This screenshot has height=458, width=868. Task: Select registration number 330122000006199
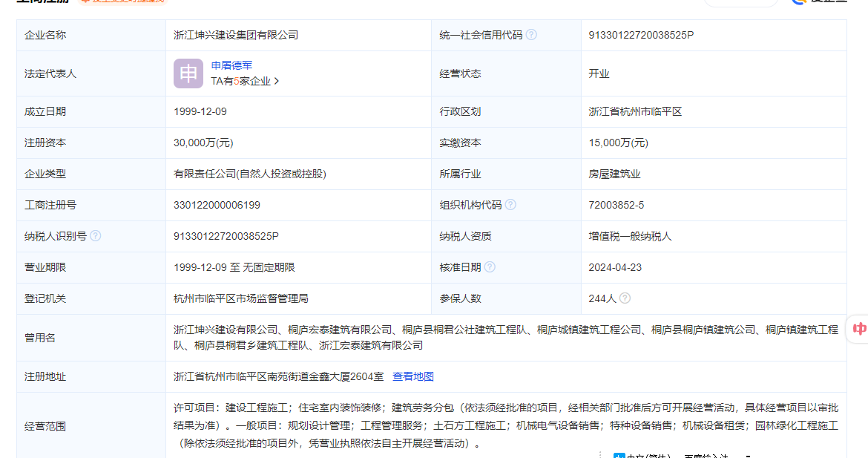[217, 205]
